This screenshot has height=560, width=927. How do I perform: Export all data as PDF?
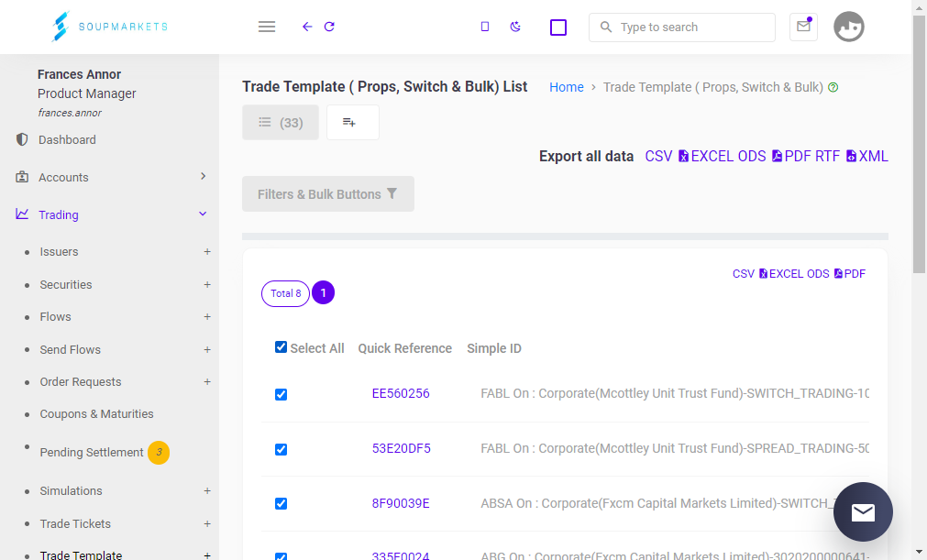(791, 157)
